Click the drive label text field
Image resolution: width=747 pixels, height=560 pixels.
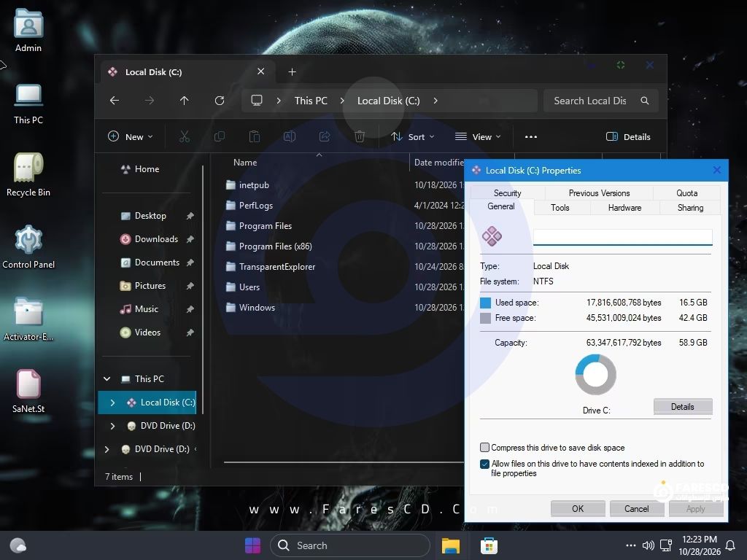point(623,237)
